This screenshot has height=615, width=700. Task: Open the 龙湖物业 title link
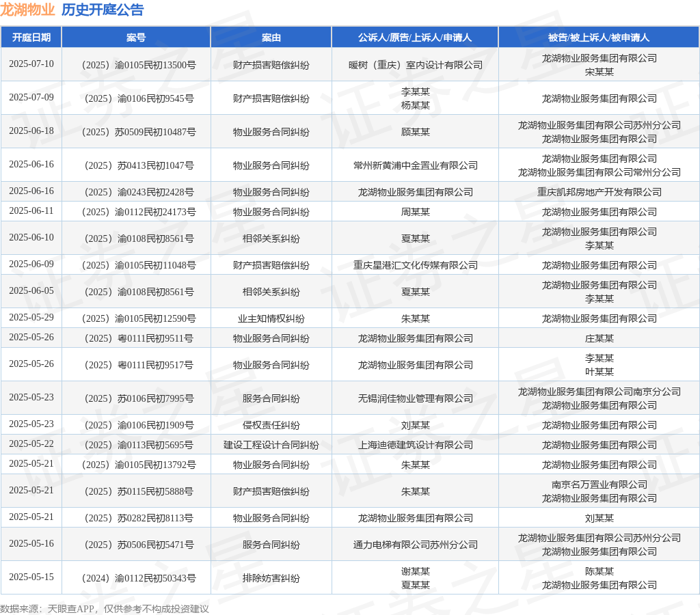(x=27, y=10)
